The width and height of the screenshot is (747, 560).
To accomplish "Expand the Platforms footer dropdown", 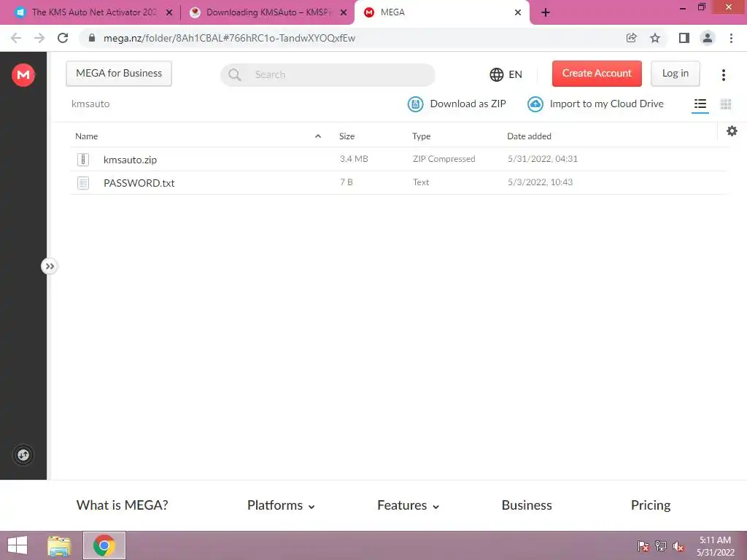I will 281,505.
